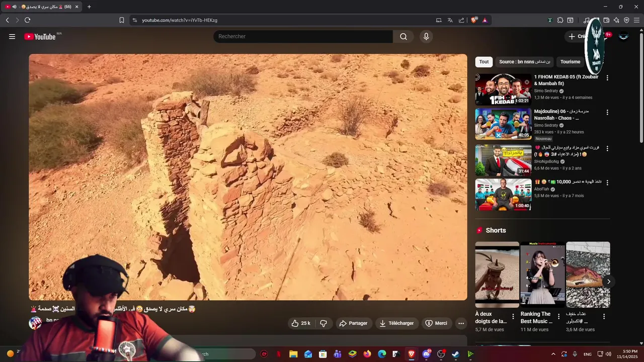This screenshot has height=362, width=644.
Task: Open the Brave Shields lion icon
Action: [474, 20]
